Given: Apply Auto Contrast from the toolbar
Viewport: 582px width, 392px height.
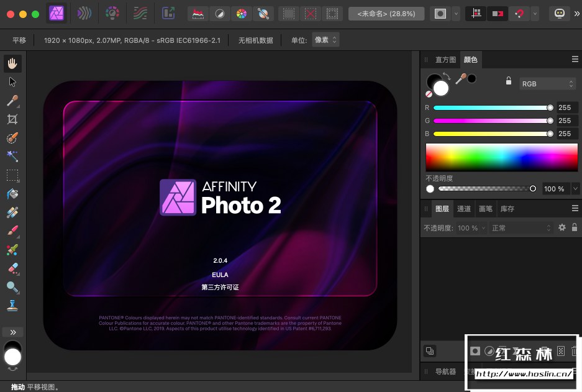Looking at the screenshot, I should click(x=220, y=14).
